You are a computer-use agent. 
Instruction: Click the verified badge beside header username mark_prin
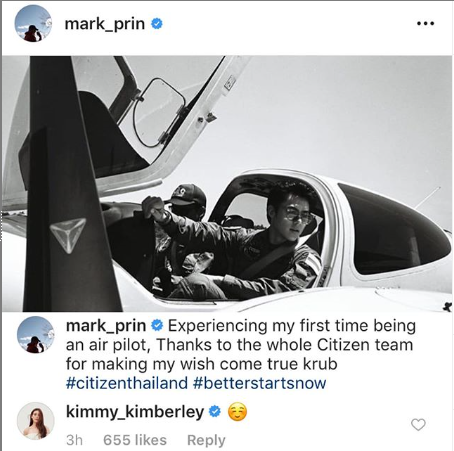coord(157,24)
